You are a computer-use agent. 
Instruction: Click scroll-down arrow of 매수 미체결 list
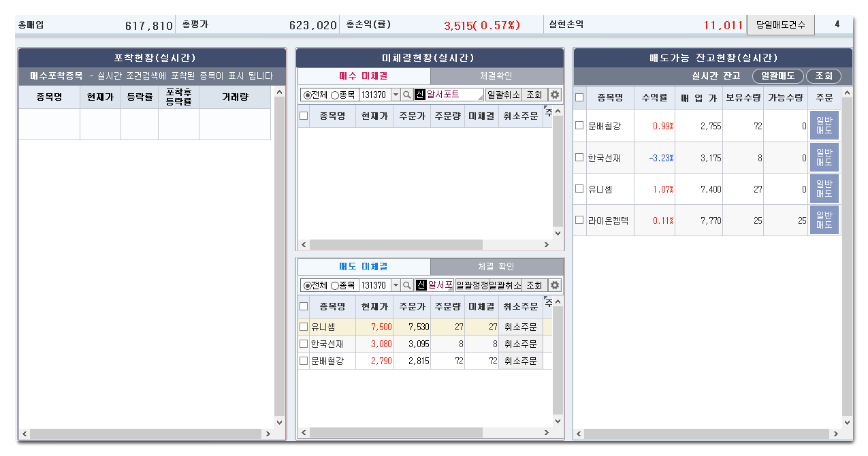click(x=558, y=233)
